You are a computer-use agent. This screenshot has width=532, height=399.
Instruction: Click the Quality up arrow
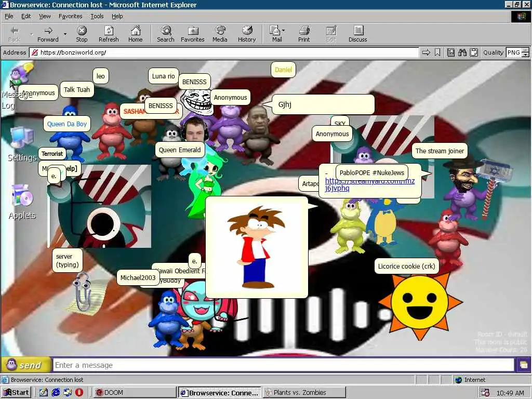pos(526,50)
